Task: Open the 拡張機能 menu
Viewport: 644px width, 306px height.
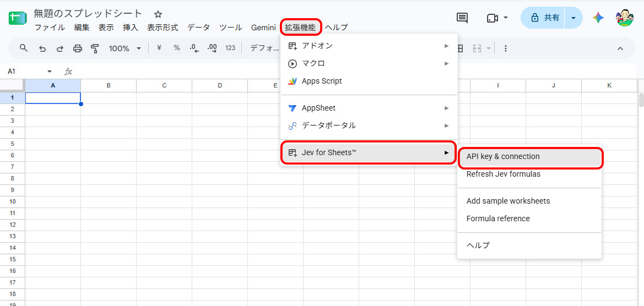Action: (301, 28)
